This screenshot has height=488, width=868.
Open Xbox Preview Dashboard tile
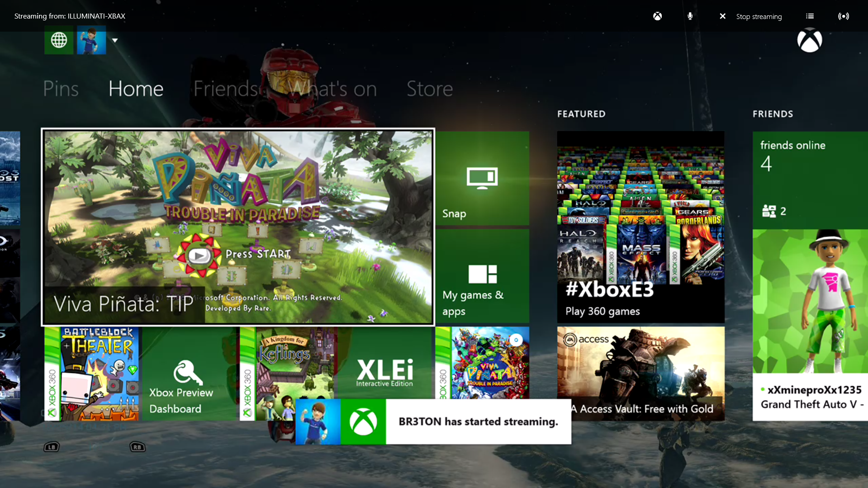click(x=190, y=374)
